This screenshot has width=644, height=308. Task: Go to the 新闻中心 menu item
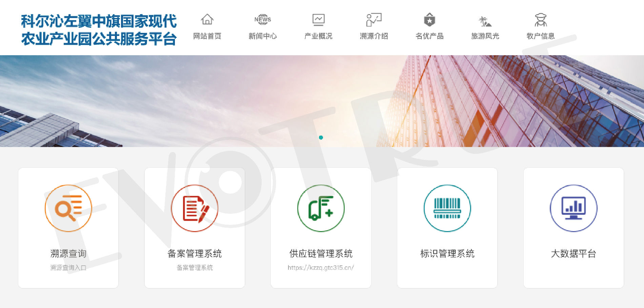(263, 36)
